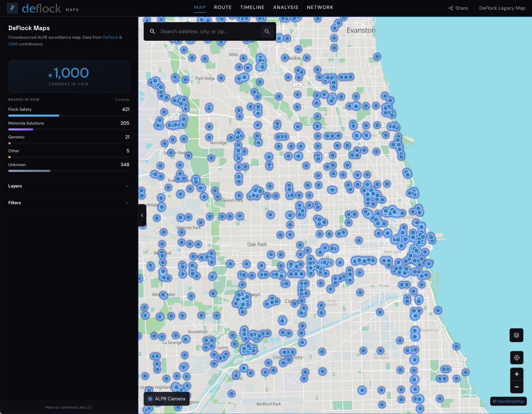Open the OSM contributors link
This screenshot has width=532, height=414.
[x=12, y=44]
